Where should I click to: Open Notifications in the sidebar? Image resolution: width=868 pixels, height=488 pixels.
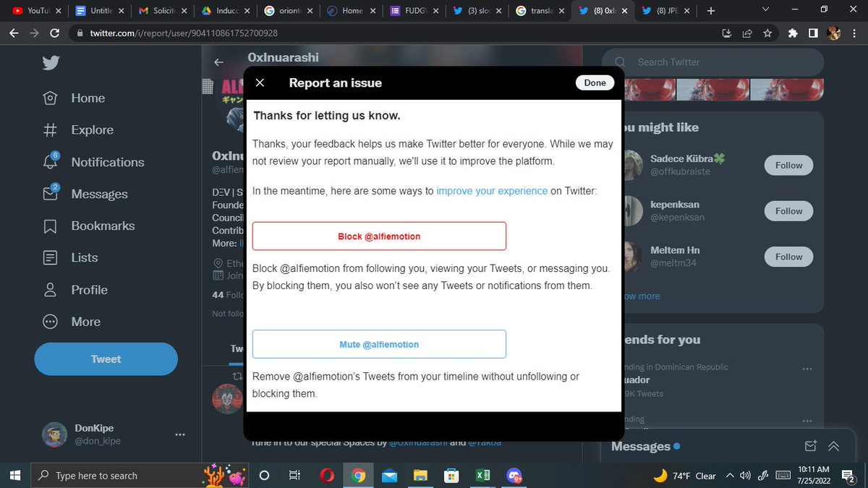click(x=93, y=162)
